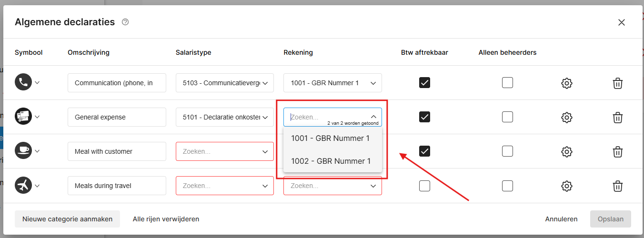Edit the General expense description field
The height and width of the screenshot is (238, 644).
click(x=117, y=117)
